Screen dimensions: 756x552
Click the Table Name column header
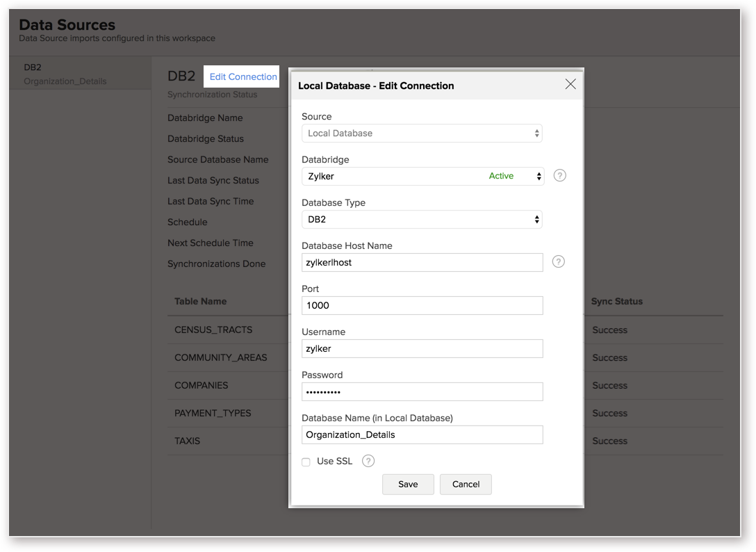tap(201, 302)
